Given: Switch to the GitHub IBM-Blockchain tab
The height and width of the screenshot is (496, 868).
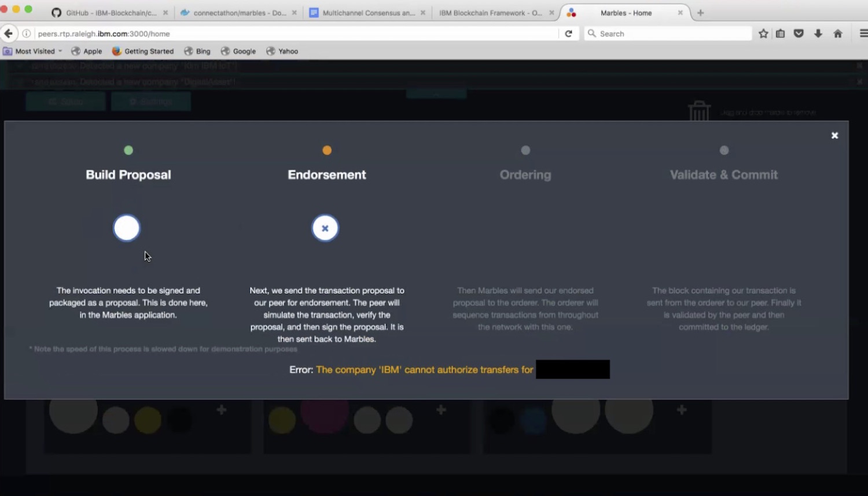Looking at the screenshot, I should [x=110, y=13].
